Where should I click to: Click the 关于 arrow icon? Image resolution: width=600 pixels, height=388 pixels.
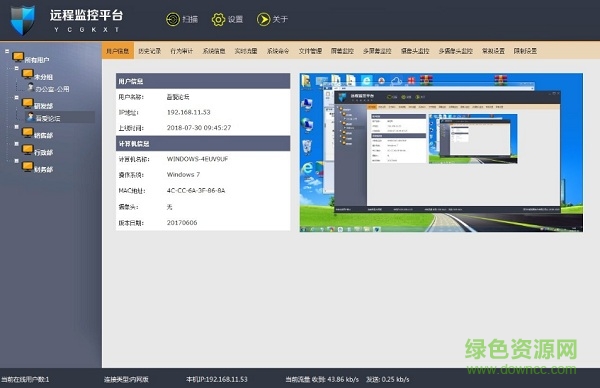click(263, 19)
